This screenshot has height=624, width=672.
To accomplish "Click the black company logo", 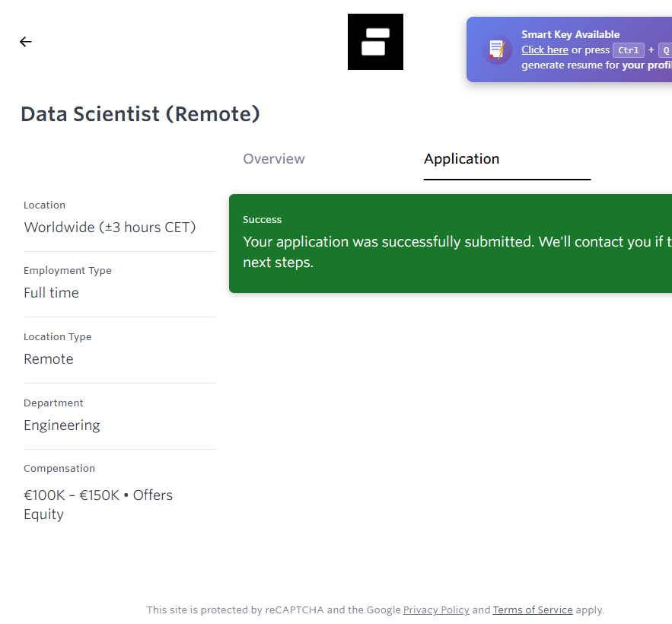I will pos(375,42).
